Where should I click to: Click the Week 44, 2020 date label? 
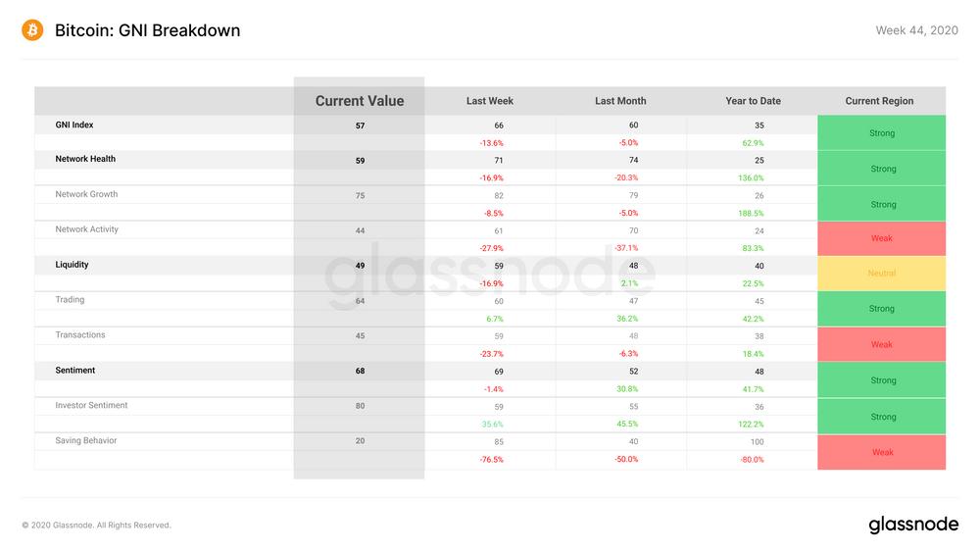pyautogui.click(x=916, y=30)
